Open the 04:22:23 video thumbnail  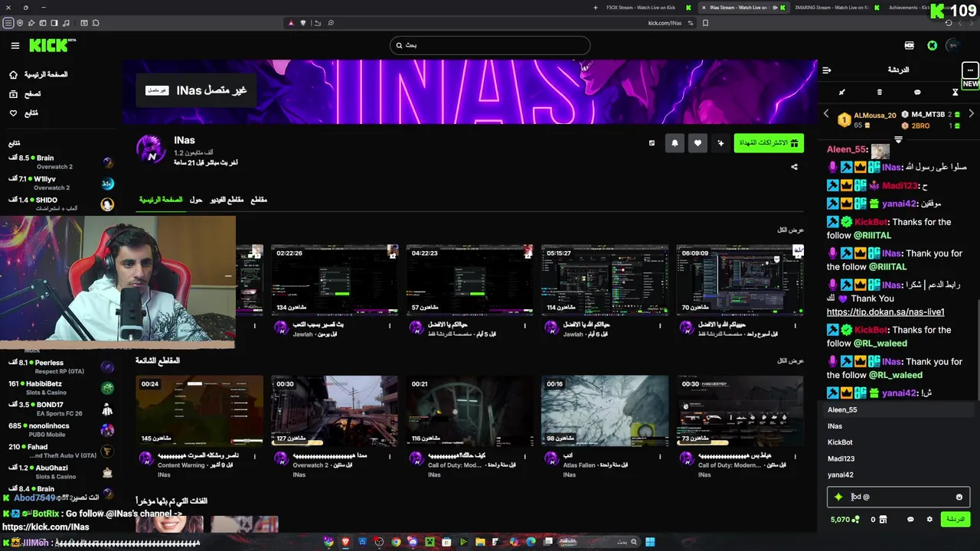(x=469, y=280)
